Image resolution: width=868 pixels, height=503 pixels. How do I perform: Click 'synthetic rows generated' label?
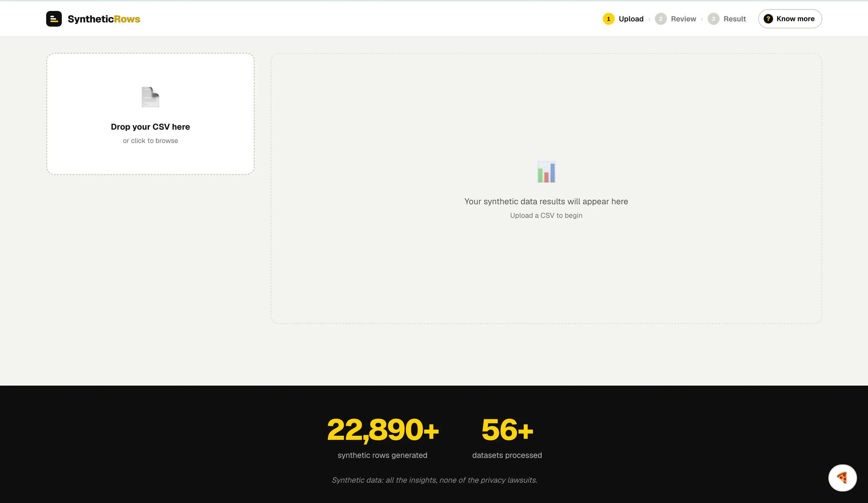[383, 455]
